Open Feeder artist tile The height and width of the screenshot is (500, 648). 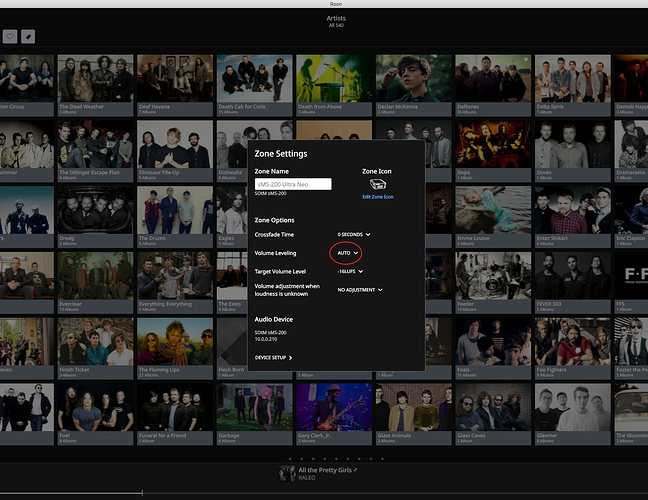pos(493,282)
